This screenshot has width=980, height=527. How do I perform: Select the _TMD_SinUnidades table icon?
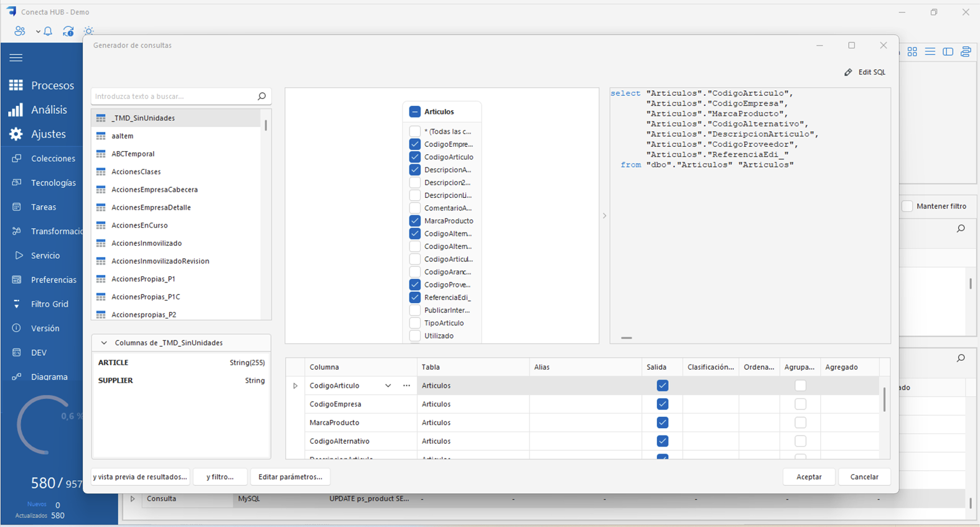tap(101, 118)
